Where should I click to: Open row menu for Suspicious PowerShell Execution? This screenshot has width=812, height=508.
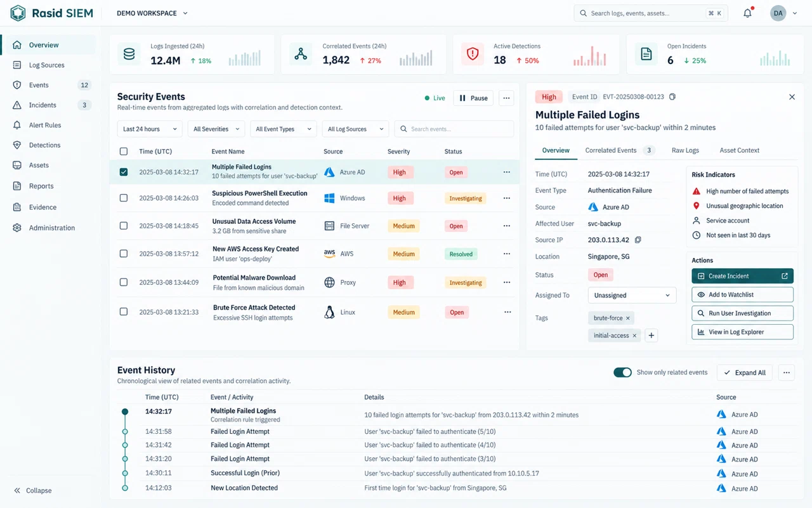pos(506,199)
